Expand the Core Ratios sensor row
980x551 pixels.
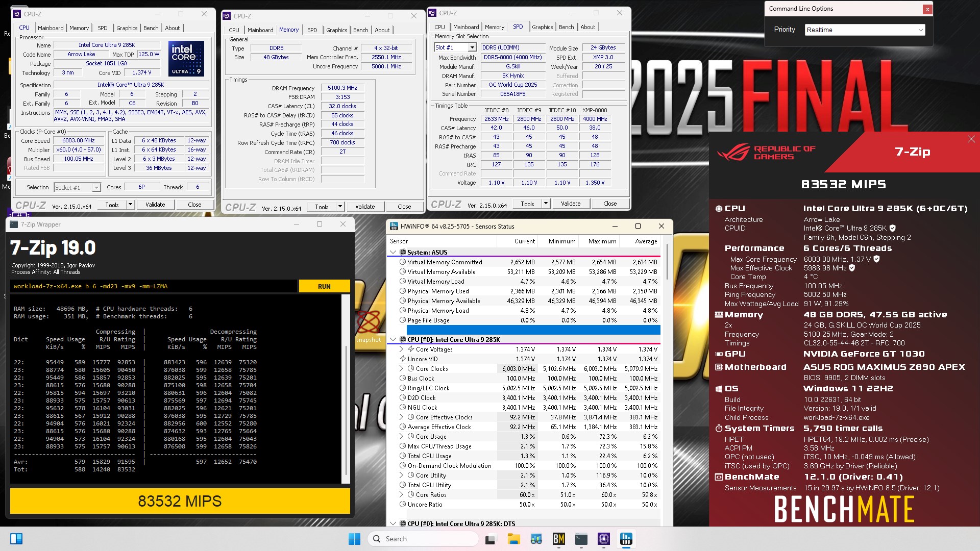[401, 495]
